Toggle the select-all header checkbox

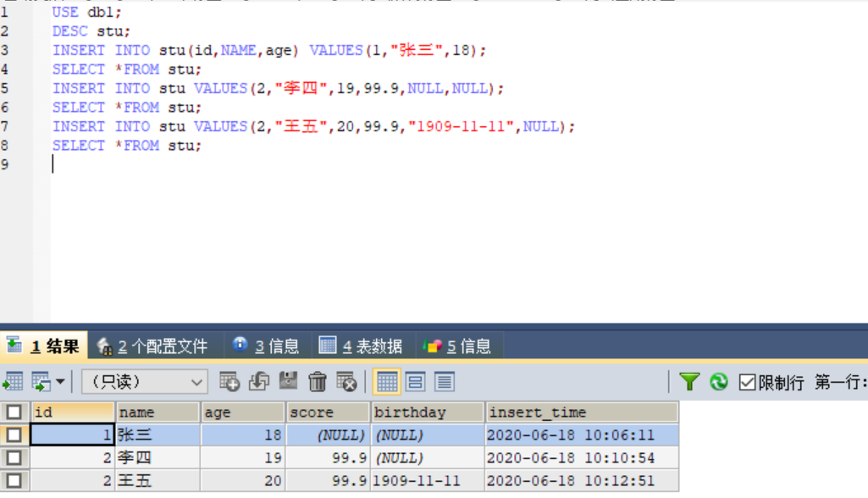click(14, 412)
